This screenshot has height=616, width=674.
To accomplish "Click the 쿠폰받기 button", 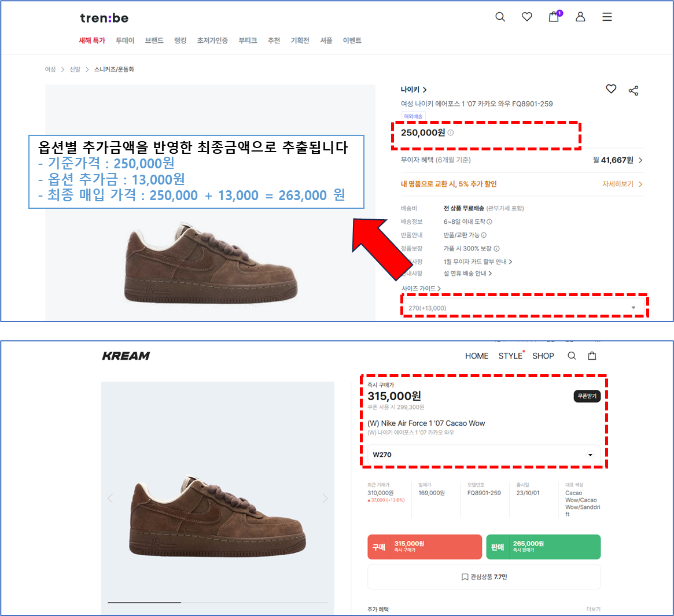I will click(587, 396).
